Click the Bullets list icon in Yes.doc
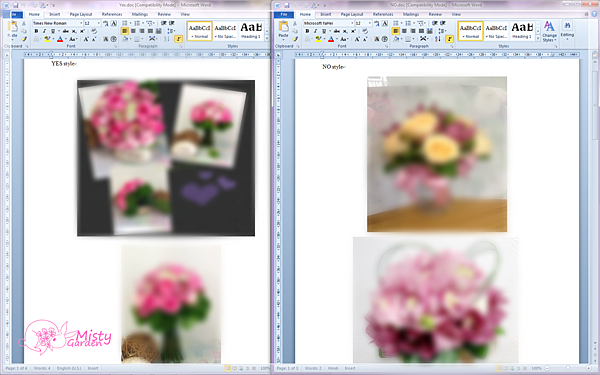The height and width of the screenshot is (375, 600). pyautogui.click(x=125, y=23)
